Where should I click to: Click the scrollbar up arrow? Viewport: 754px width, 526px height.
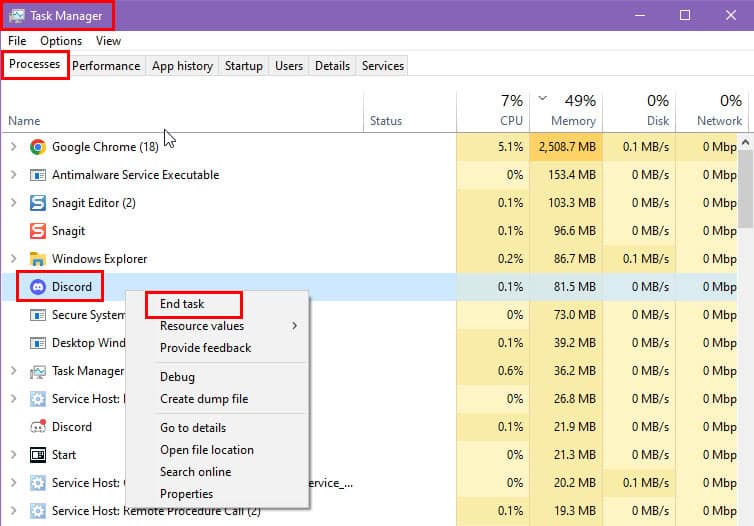pyautogui.click(x=745, y=142)
